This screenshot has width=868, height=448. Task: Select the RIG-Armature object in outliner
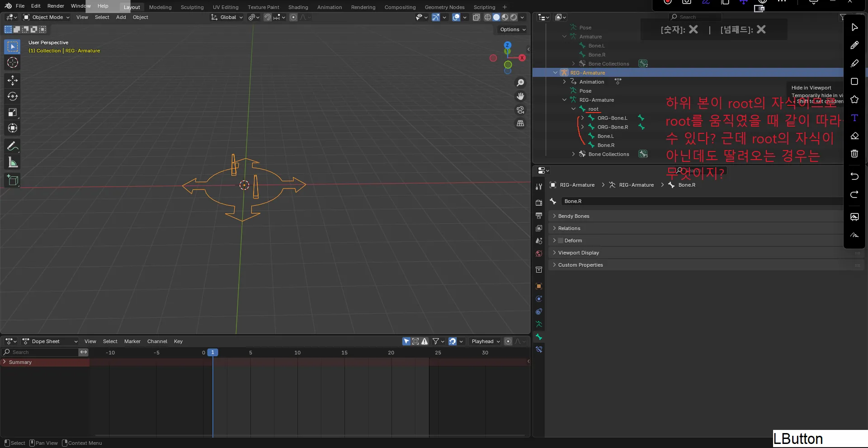(x=587, y=73)
